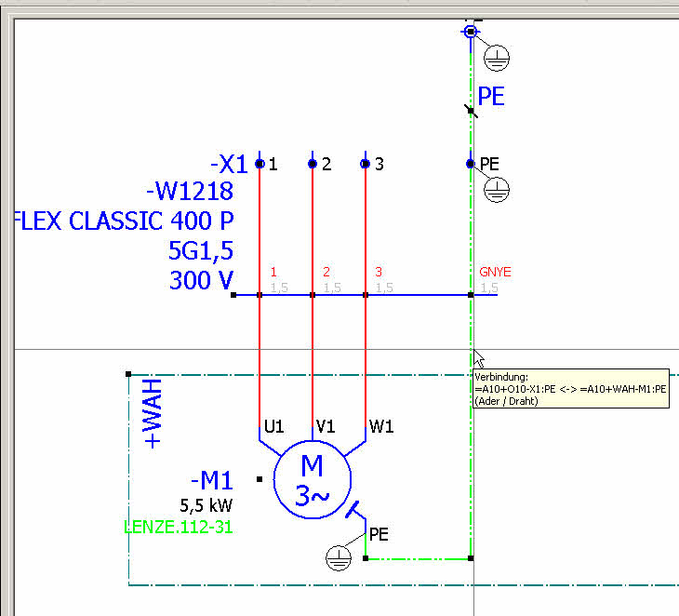
Task: Select the motor PE connection label
Action: [379, 534]
